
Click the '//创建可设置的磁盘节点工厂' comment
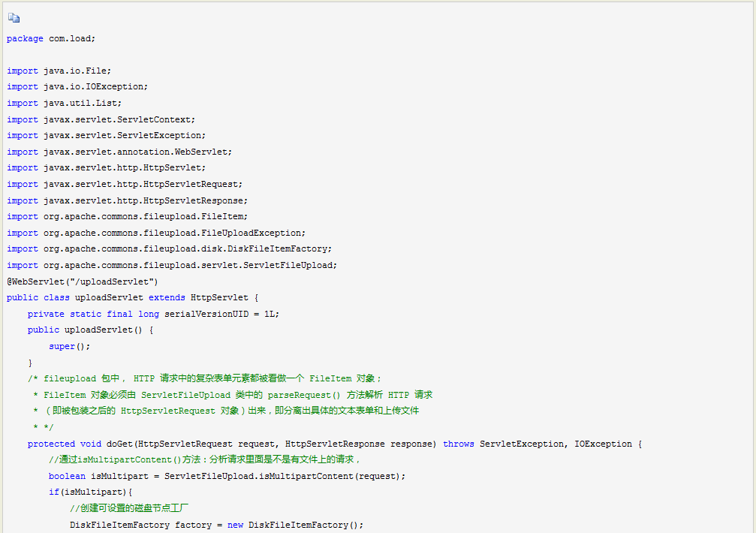[129, 508]
